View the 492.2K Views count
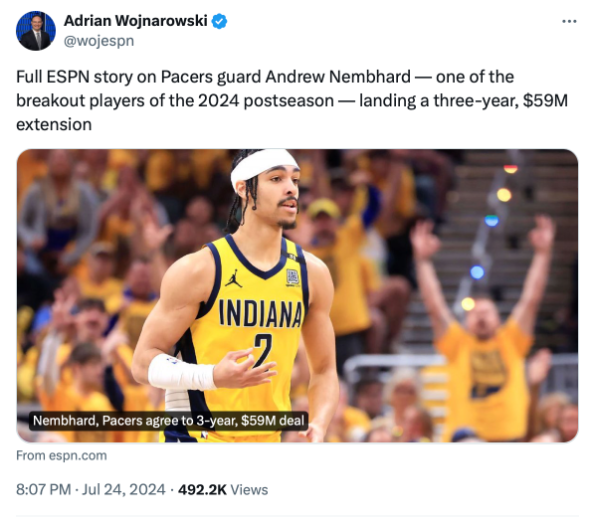This screenshot has width=592, height=524. click(223, 490)
